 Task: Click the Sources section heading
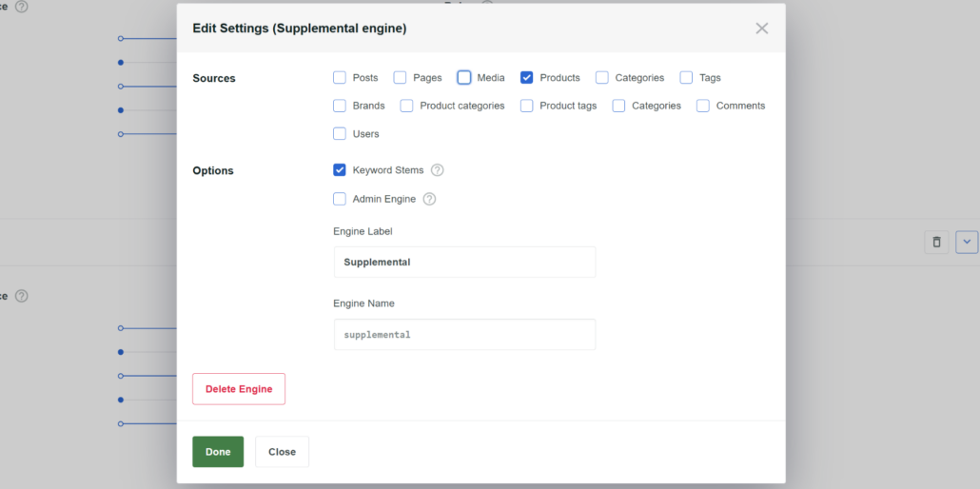pyautogui.click(x=214, y=78)
